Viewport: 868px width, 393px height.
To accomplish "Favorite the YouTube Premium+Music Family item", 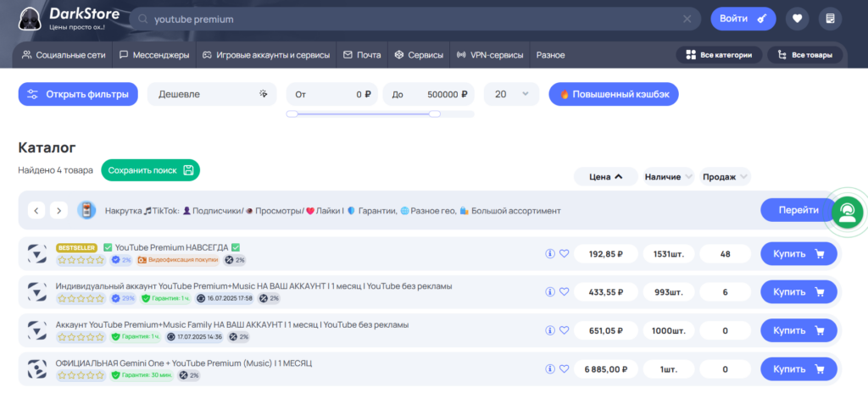I will pyautogui.click(x=564, y=330).
